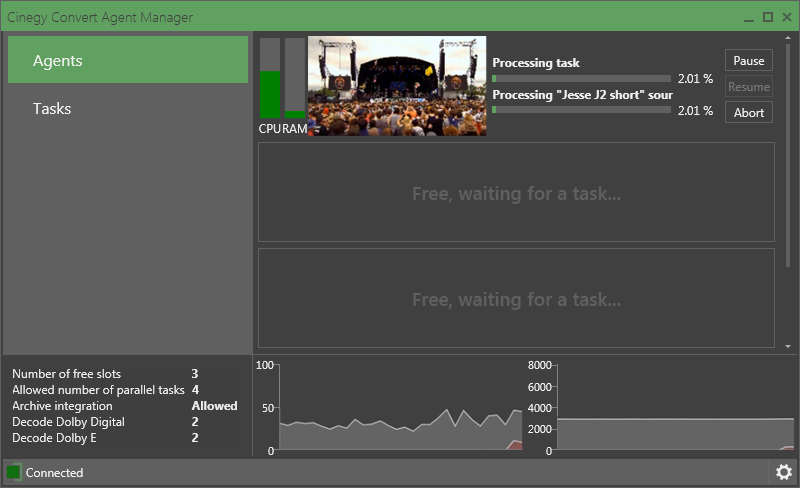
Task: Click the Resume button
Action: point(748,86)
